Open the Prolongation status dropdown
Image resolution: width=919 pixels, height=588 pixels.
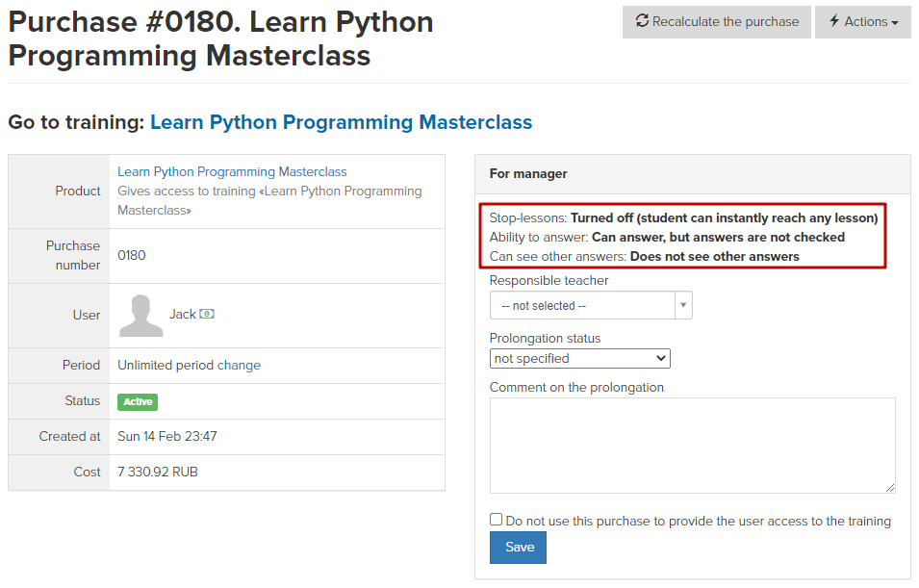[x=579, y=358]
